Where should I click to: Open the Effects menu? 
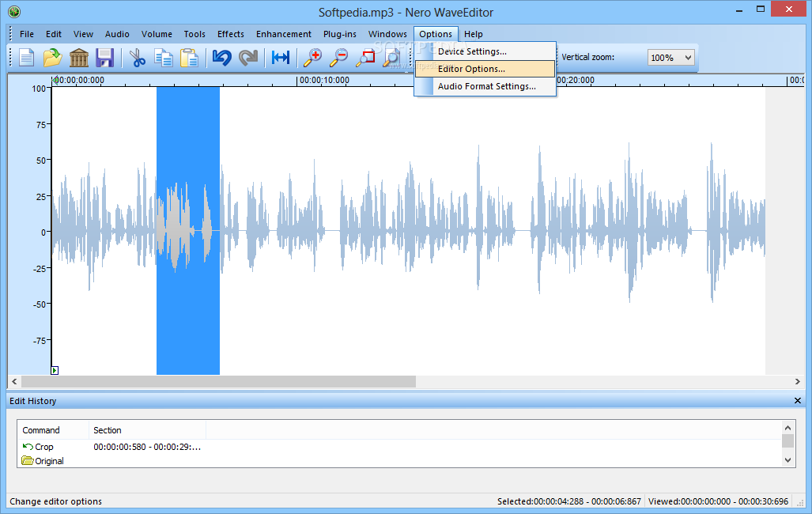[230, 34]
